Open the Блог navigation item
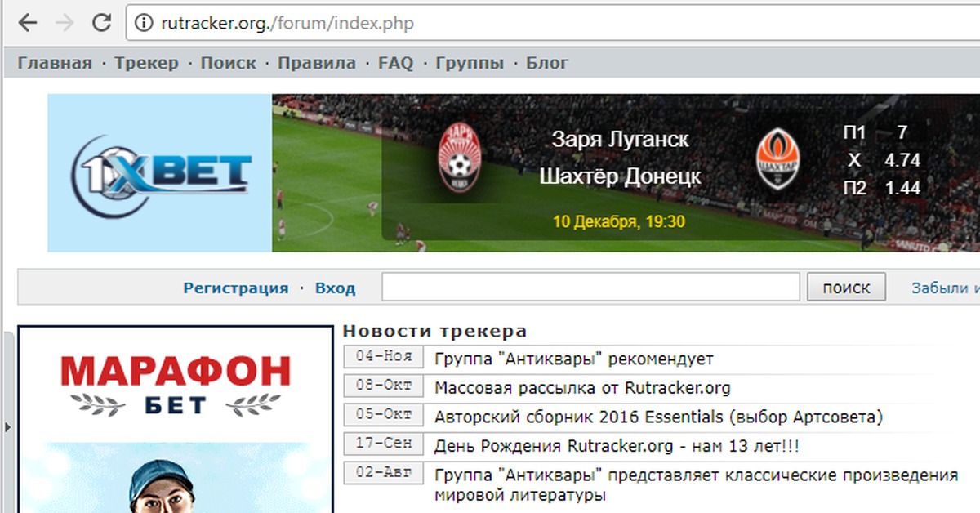Screen dimensions: 980x513 click(547, 63)
